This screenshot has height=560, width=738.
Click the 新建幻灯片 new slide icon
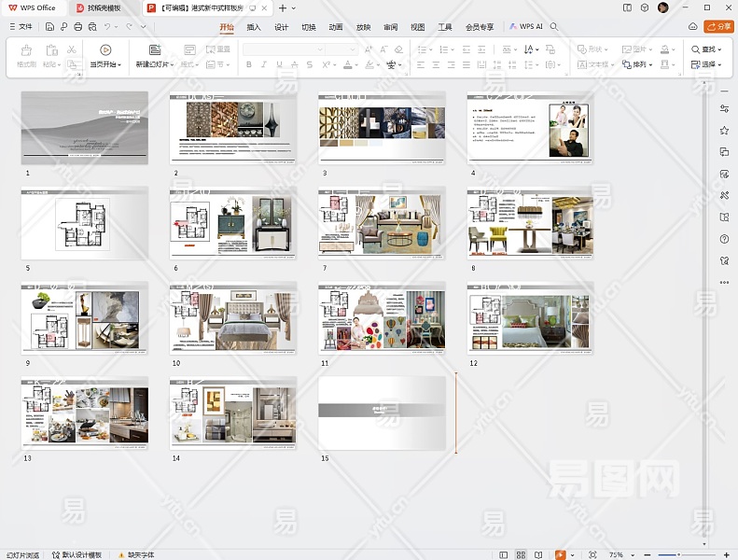point(155,49)
